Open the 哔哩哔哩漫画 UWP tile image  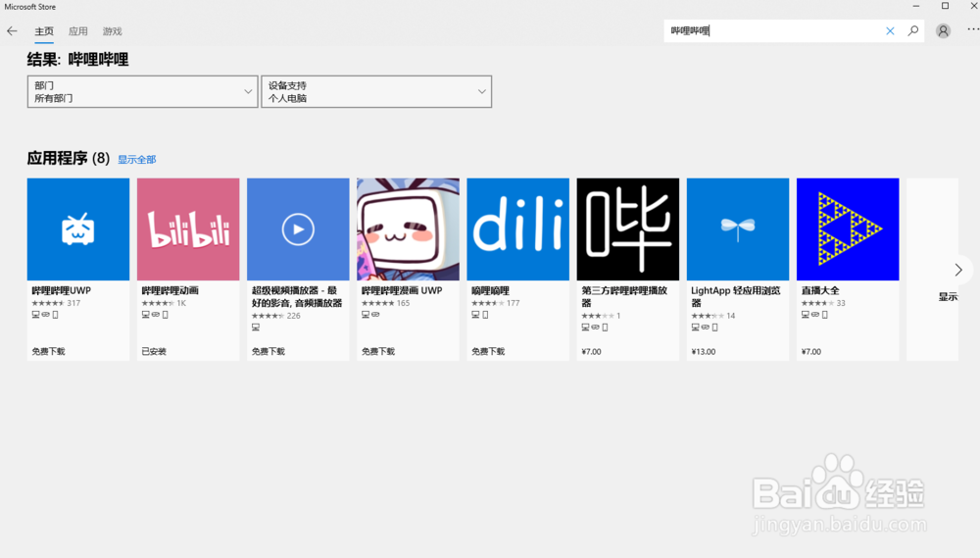(x=408, y=228)
